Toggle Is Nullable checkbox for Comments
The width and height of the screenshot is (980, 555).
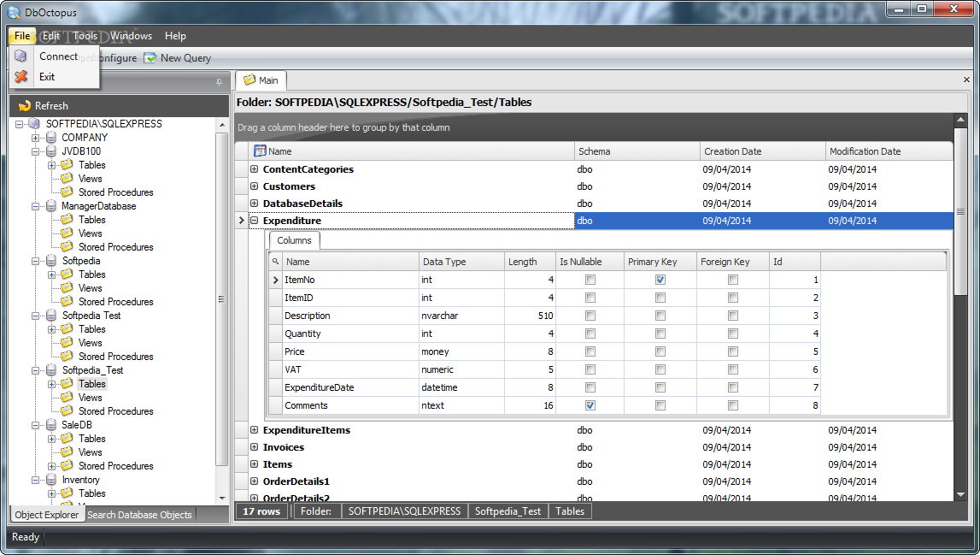pyautogui.click(x=590, y=405)
